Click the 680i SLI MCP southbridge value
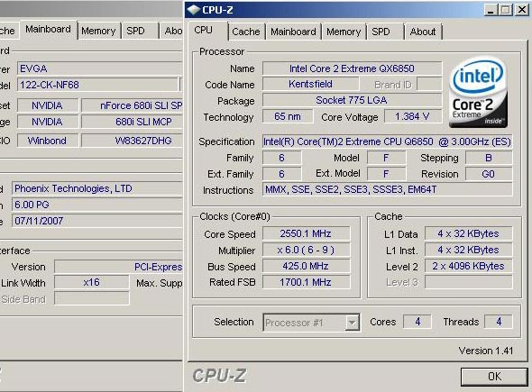 (x=133, y=122)
